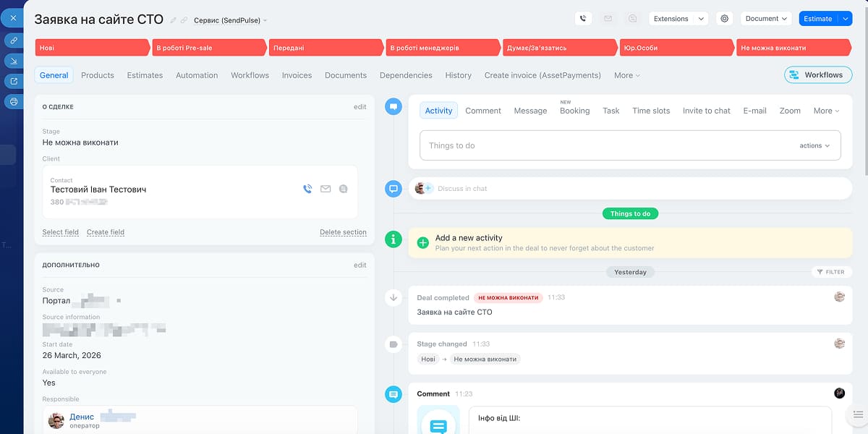Open the list icon at bottom right
This screenshot has width=868, height=434.
(858, 414)
